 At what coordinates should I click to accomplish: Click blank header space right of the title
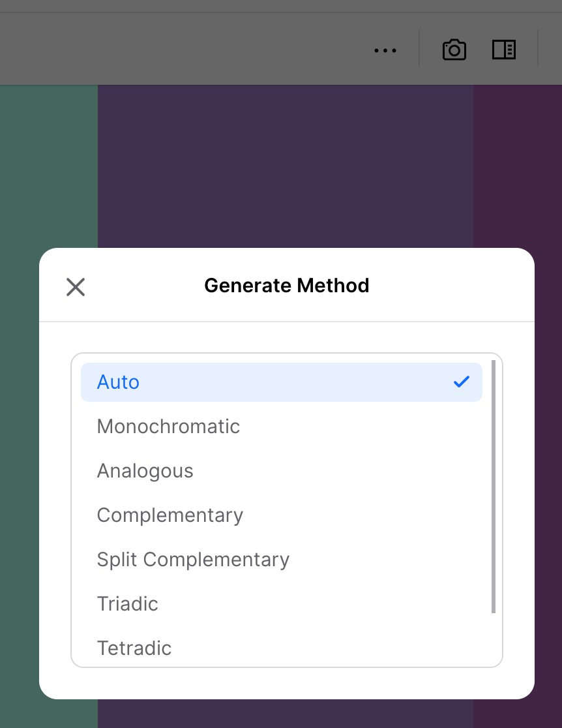pos(450,286)
